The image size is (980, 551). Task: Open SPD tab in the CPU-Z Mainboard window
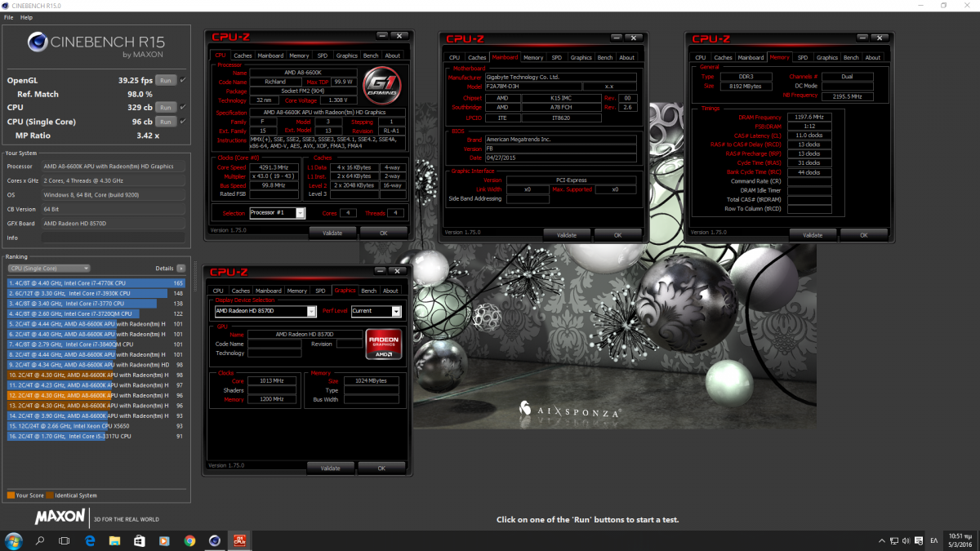tap(556, 57)
